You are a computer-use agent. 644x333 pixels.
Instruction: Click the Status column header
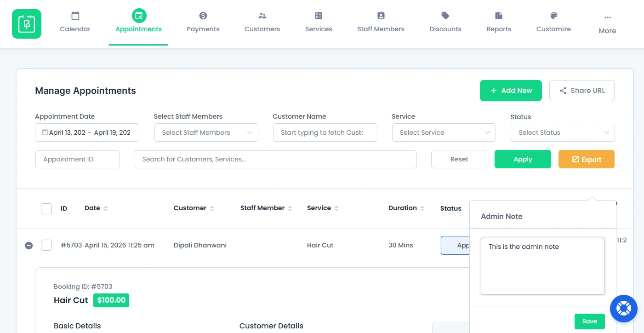451,208
